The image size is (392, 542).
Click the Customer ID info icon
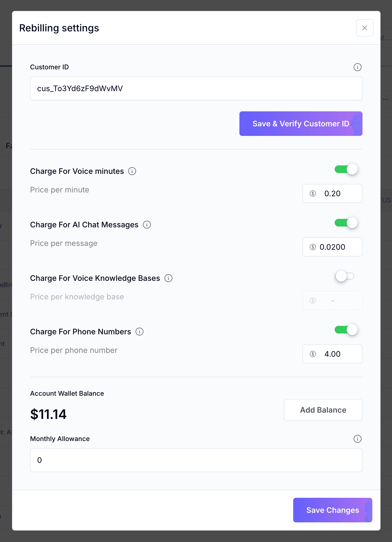click(358, 67)
